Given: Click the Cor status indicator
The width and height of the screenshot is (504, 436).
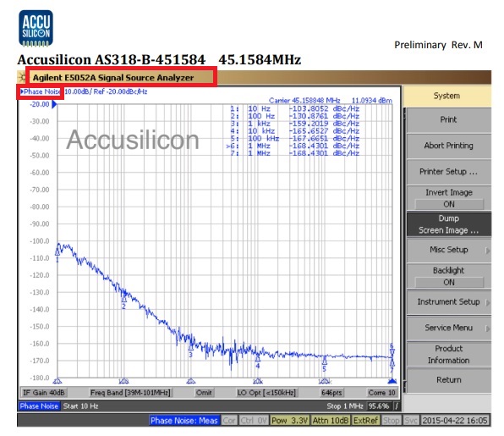Looking at the screenshot, I should point(229,421).
